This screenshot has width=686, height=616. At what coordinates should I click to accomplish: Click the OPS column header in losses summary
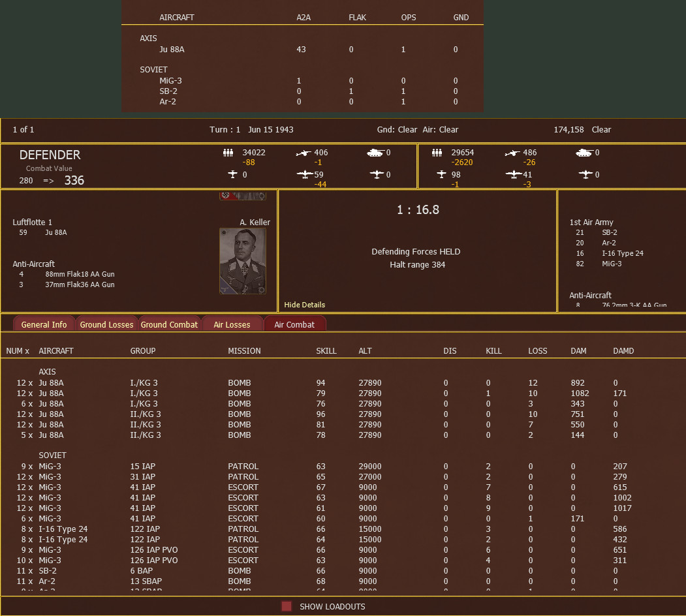pos(409,18)
